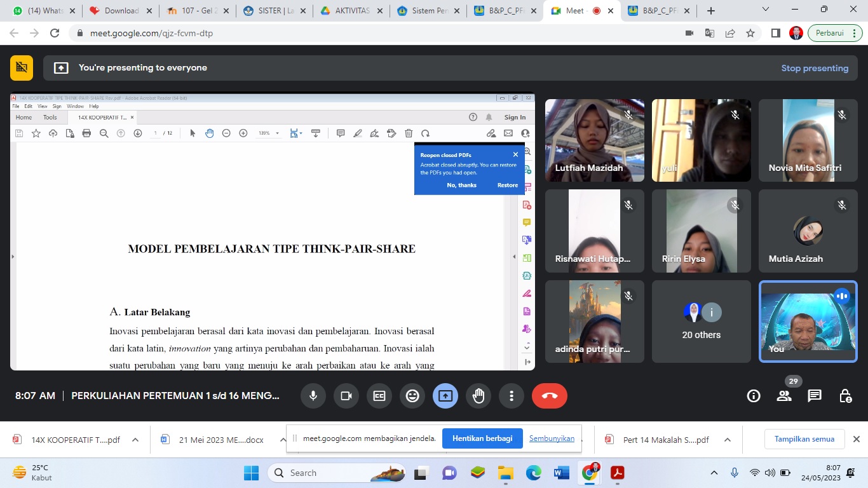Expand options for Pert 14 Makalah download

tap(728, 440)
